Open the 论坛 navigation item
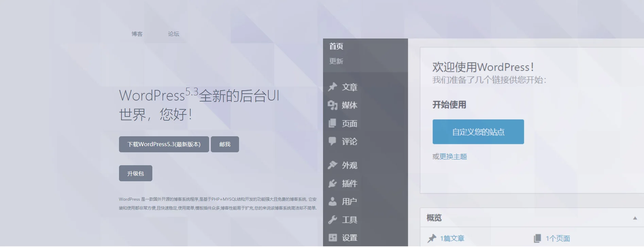This screenshot has width=644, height=247. (x=173, y=34)
